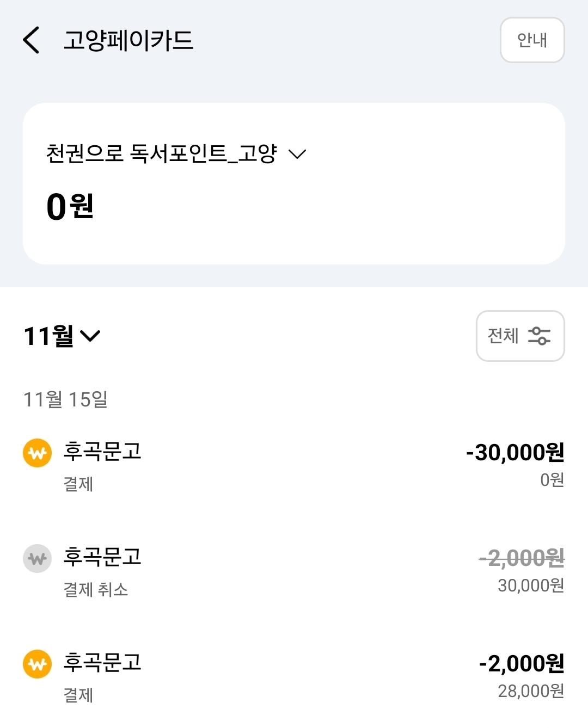
Task: Tap the strikethrough -2,000원 amount
Action: pos(522,558)
